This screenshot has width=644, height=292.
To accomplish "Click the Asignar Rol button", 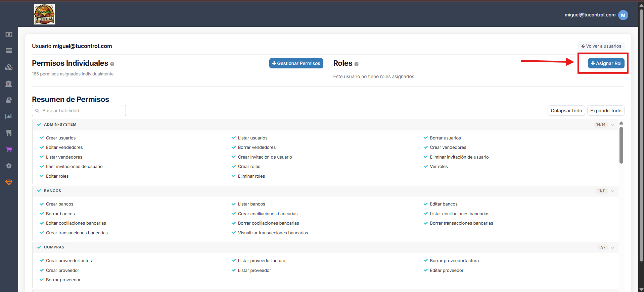I will pyautogui.click(x=606, y=63).
